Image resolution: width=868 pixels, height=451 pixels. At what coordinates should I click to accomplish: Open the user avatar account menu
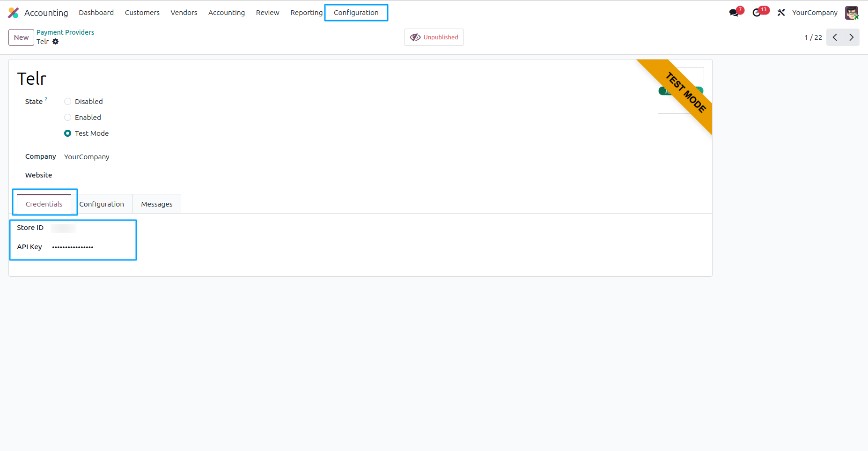coord(852,13)
